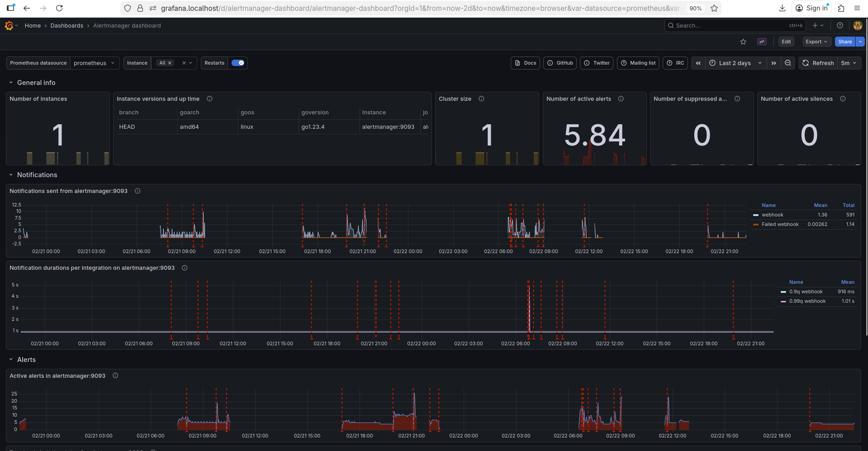Toggle webhook series in Notifications legend
Viewport: 868px width, 451px height.
[x=773, y=215]
